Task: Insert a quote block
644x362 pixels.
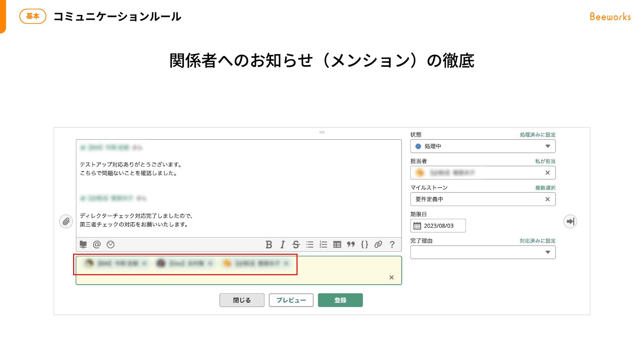Action: point(351,244)
